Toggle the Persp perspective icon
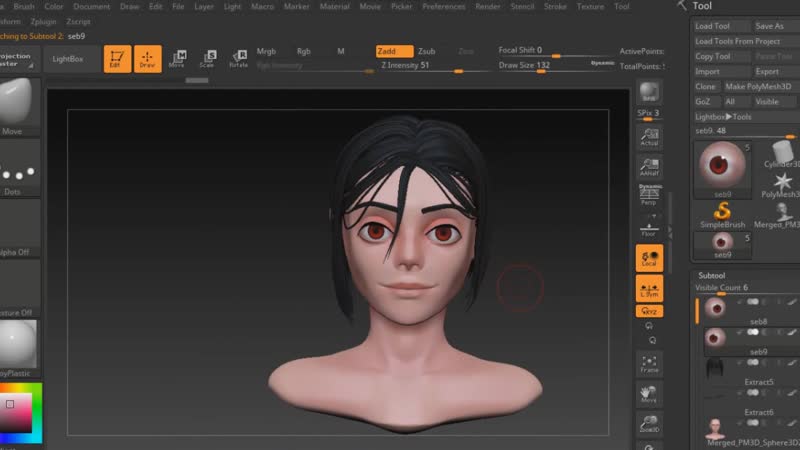 click(x=649, y=195)
